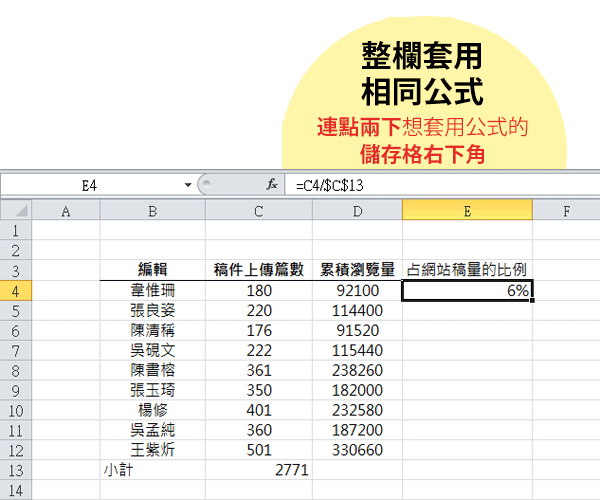
Task: Select the cell with name 陳清稱
Action: [153, 331]
